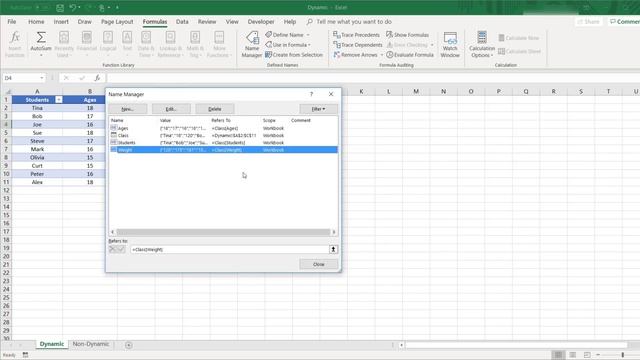This screenshot has height=360, width=640.
Task: Select the Ages name row
Action: (x=223, y=128)
